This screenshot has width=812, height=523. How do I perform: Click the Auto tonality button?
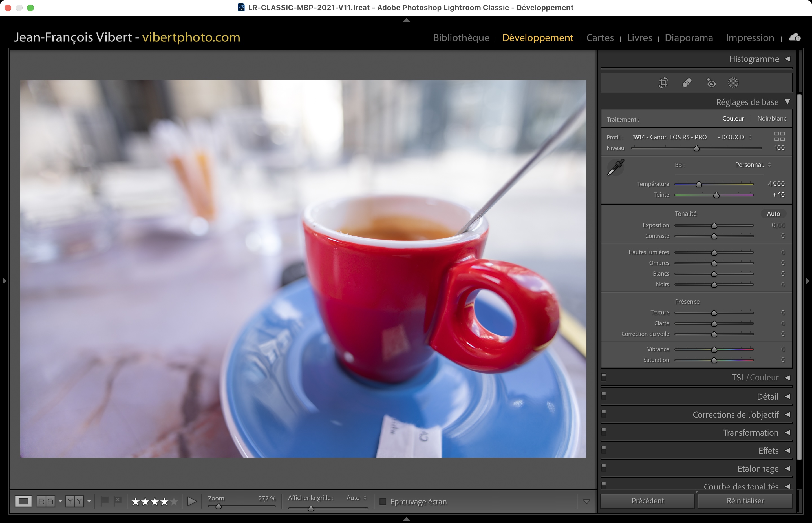773,214
